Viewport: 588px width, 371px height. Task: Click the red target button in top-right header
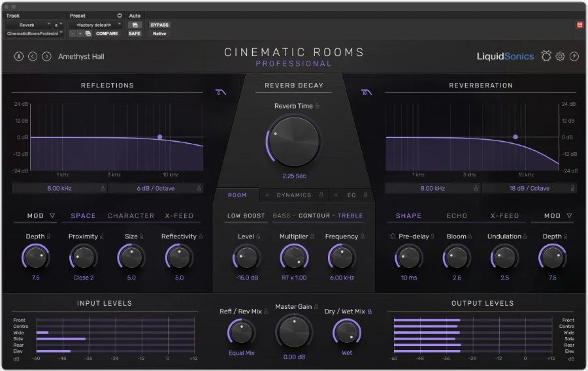580,25
